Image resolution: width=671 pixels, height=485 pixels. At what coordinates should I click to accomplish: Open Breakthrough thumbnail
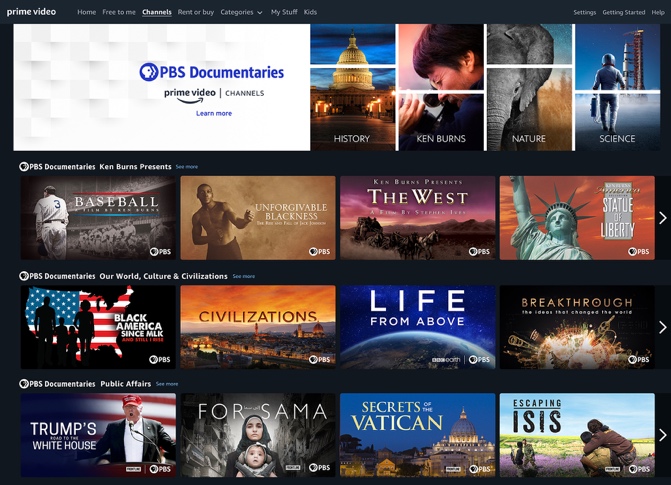tap(577, 327)
